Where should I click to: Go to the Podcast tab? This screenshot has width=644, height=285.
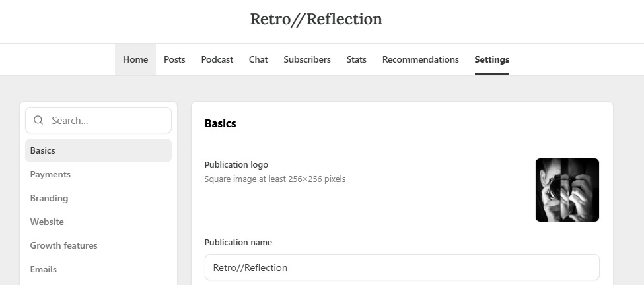pos(217,59)
